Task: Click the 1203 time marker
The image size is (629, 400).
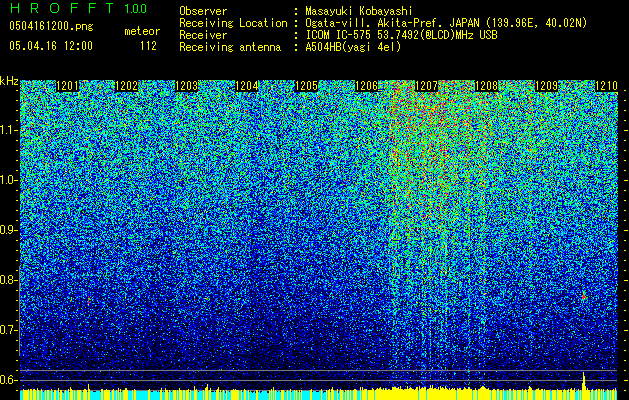Action: [187, 86]
